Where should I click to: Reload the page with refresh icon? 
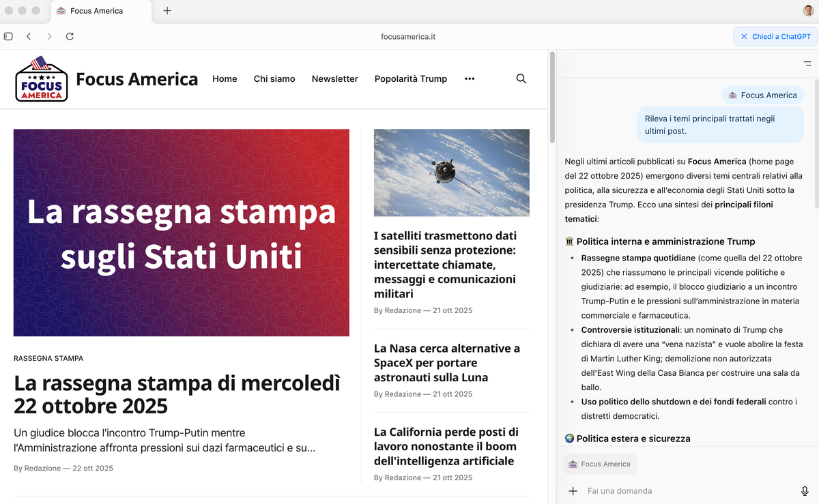pyautogui.click(x=70, y=36)
